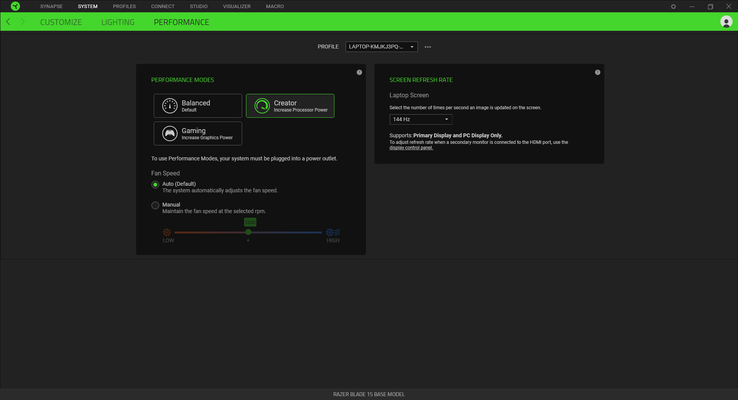The image size is (738, 400).
Task: Choose Manual fan speed option
Action: tap(155, 205)
